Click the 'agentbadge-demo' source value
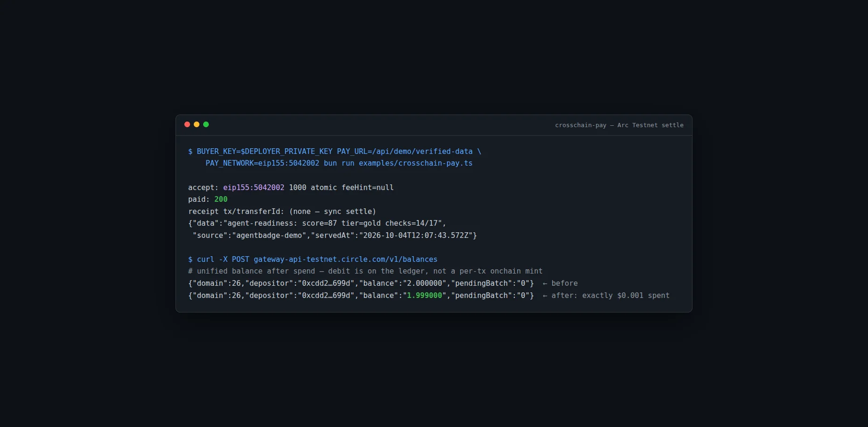 (269, 236)
